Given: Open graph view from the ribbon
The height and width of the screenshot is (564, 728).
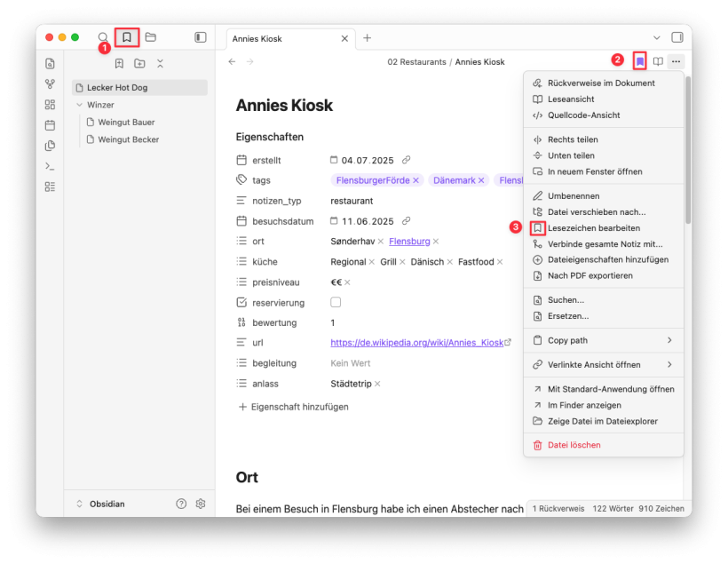Looking at the screenshot, I should click(50, 84).
